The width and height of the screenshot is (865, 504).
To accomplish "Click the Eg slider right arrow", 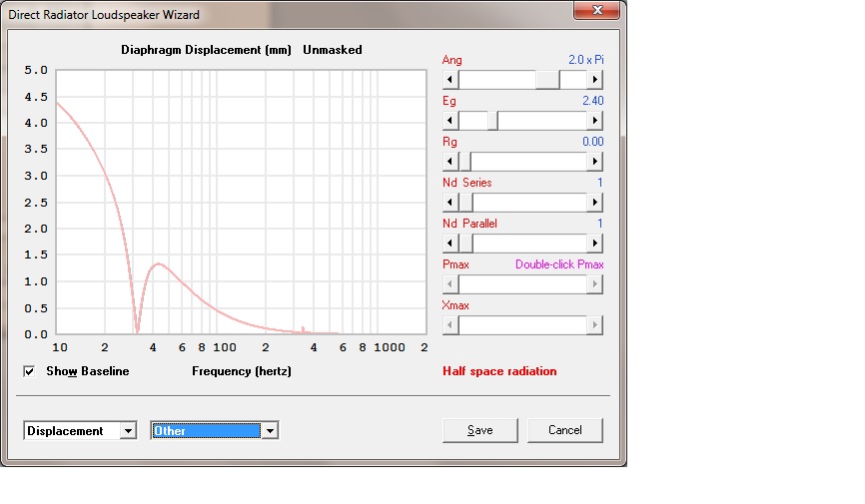I will pyautogui.click(x=594, y=120).
